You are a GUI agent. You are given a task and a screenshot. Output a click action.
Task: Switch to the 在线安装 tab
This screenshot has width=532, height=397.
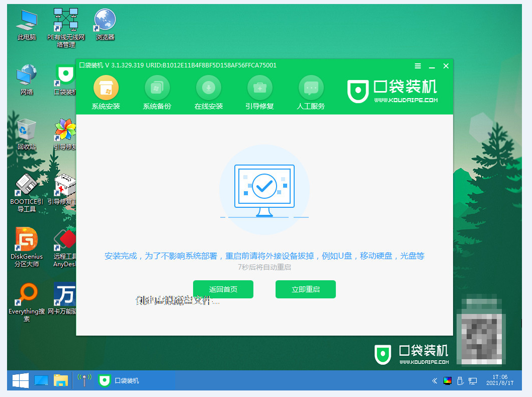208,92
